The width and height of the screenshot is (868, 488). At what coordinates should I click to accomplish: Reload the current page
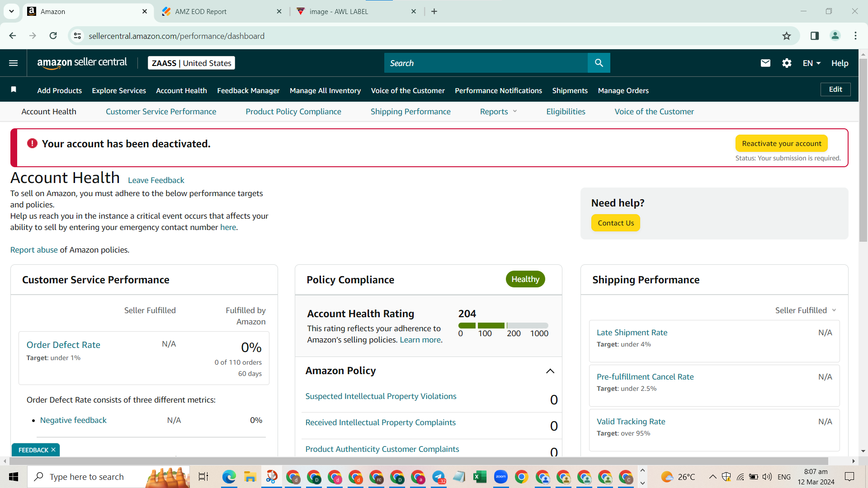53,36
